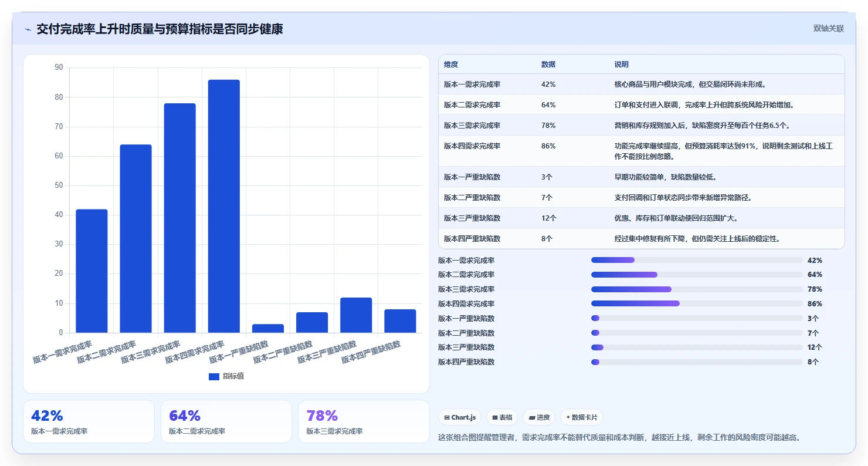The width and height of the screenshot is (868, 466).
Task: Select table cell 版本二需求完成率
Action: coord(472,105)
